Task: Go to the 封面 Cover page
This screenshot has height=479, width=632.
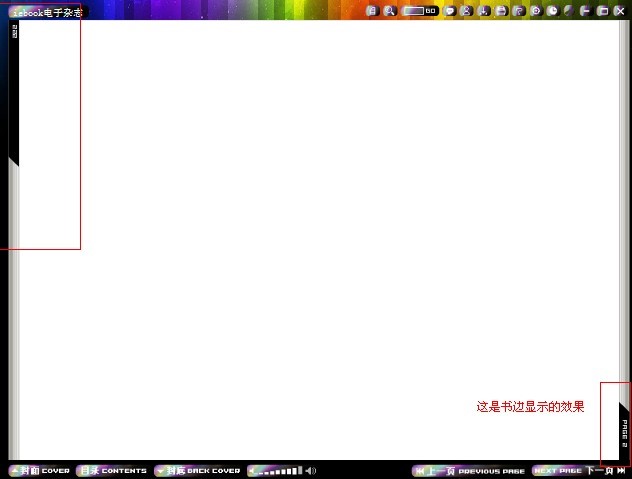Action: point(40,471)
